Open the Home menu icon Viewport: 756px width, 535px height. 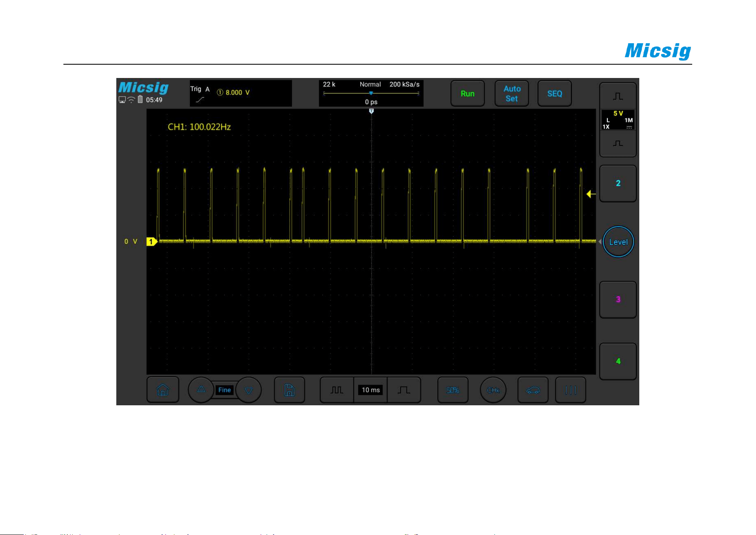(x=163, y=390)
